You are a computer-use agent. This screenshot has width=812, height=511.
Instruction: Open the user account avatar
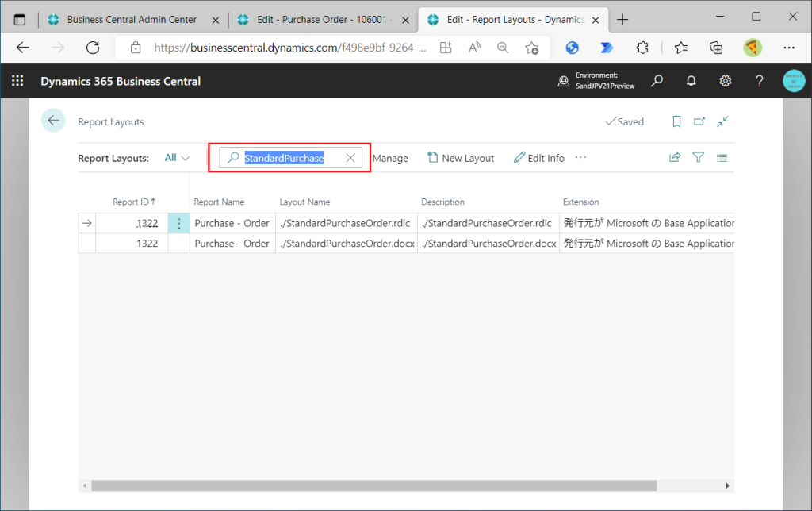pyautogui.click(x=794, y=81)
